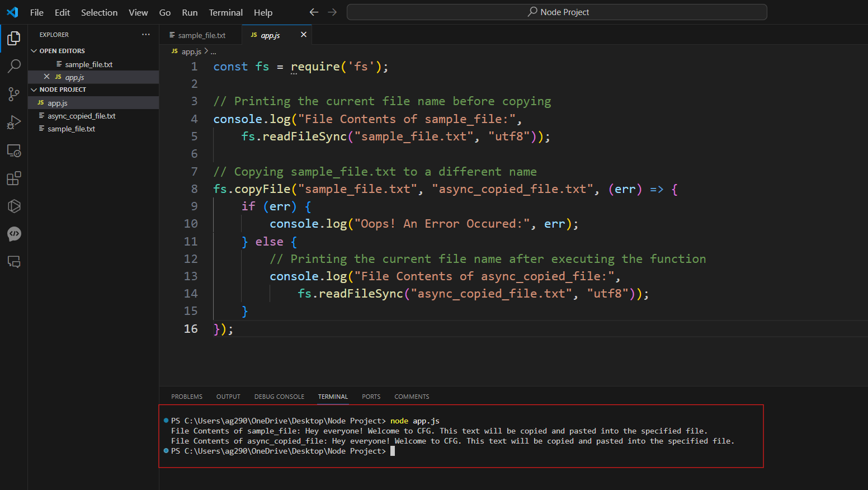
Task: Expand the app.js breadcrumb ellipsis
Action: point(214,51)
